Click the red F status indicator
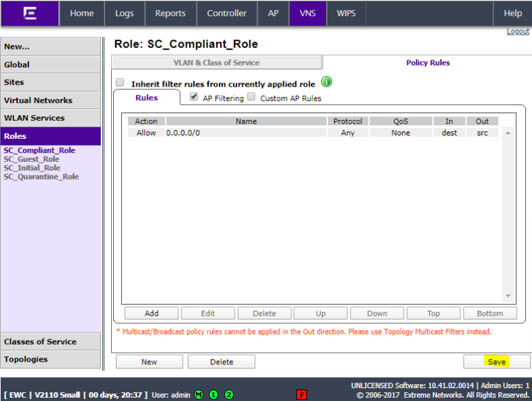 pyautogui.click(x=302, y=394)
